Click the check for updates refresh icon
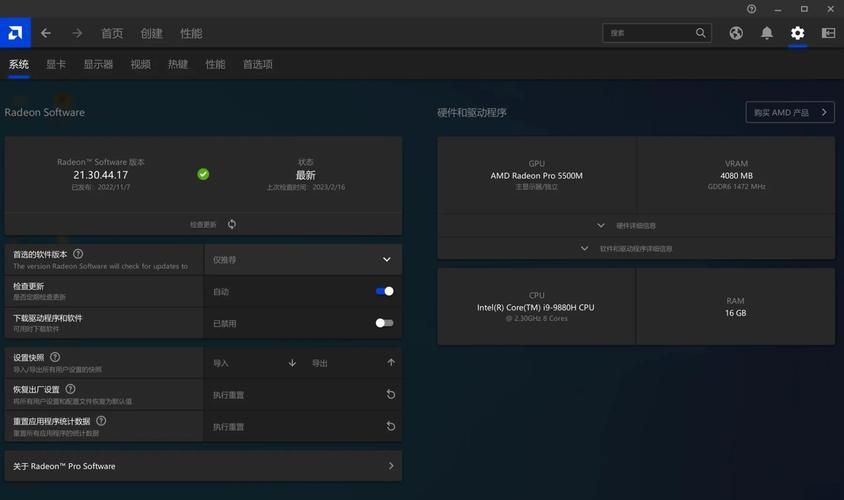This screenshot has width=844, height=500. pos(231,224)
